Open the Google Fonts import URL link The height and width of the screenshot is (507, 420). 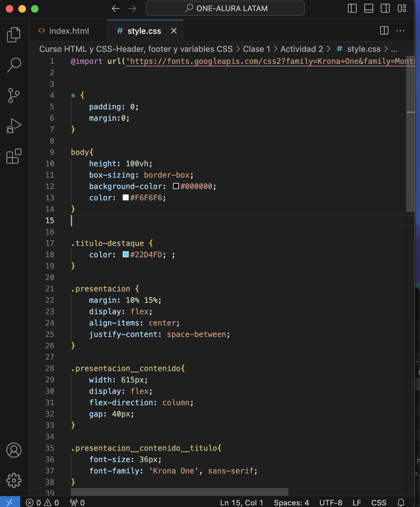pos(270,61)
